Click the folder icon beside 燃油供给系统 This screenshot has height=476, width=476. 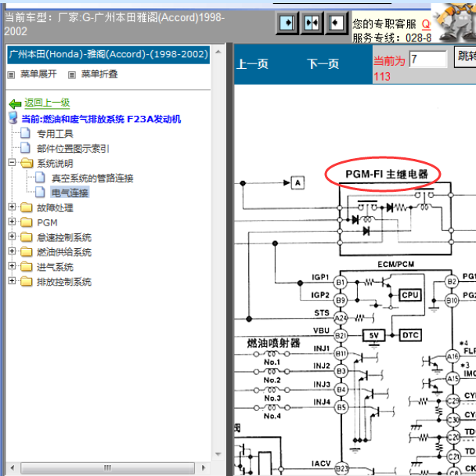27,251
